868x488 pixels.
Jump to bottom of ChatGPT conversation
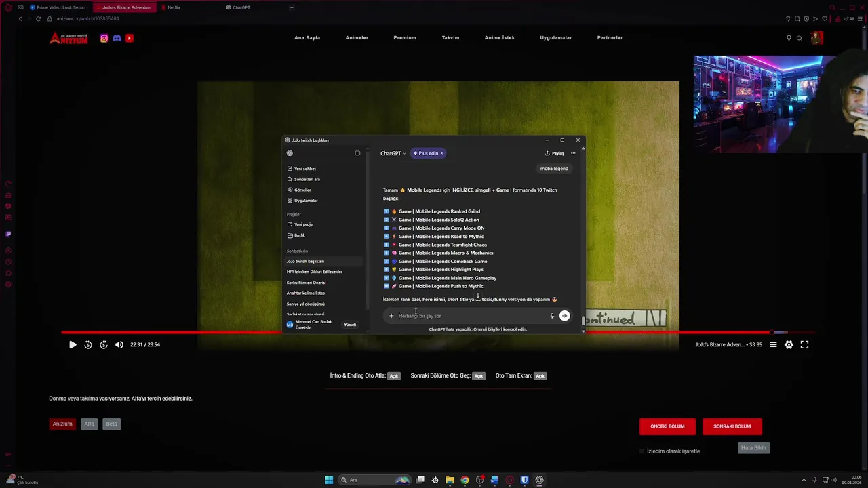coord(478,296)
